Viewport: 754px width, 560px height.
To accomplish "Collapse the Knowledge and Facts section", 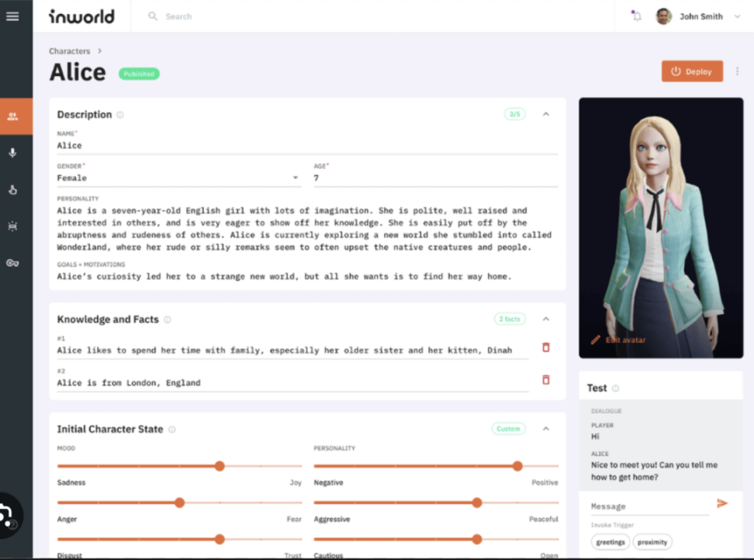I will pyautogui.click(x=546, y=320).
